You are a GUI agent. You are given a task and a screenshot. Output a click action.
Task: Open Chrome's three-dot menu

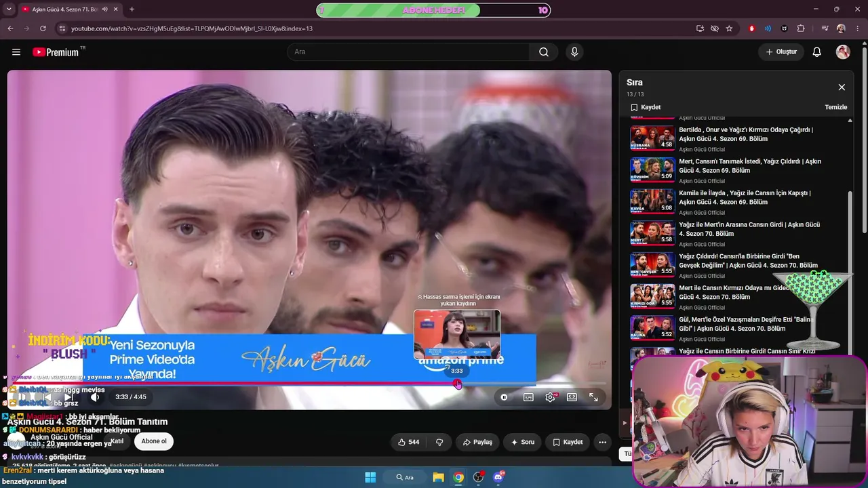point(857,28)
